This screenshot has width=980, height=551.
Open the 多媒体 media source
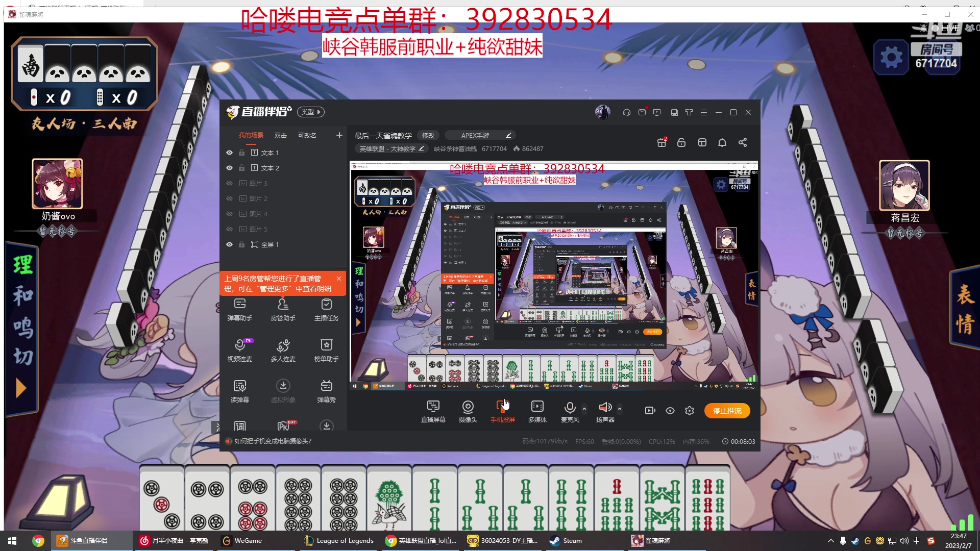[537, 411]
